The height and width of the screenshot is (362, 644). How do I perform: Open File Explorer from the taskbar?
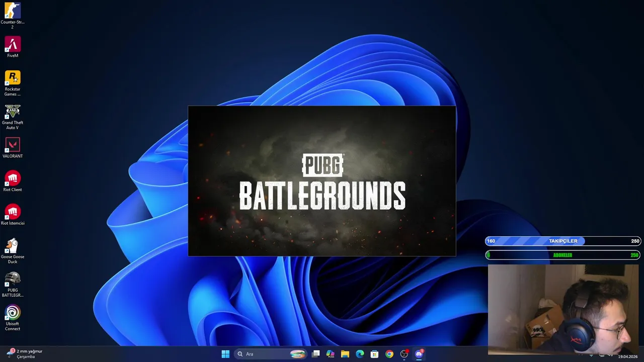pos(345,354)
